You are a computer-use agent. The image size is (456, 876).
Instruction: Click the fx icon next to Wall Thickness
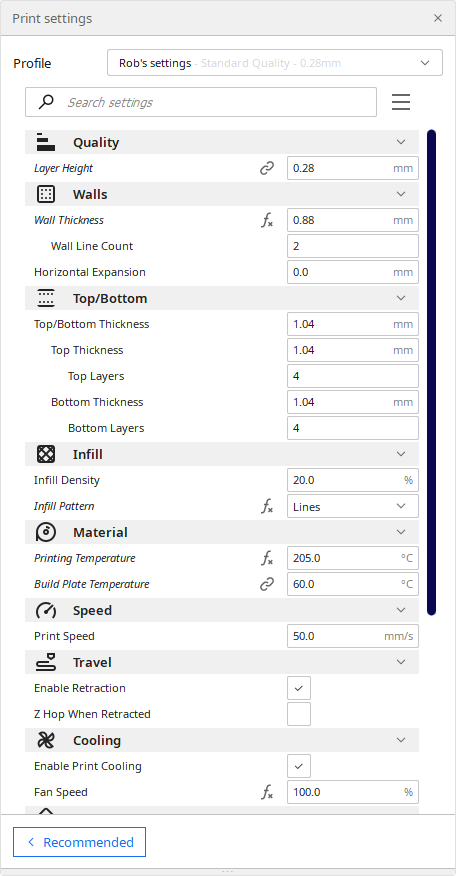[x=267, y=220]
